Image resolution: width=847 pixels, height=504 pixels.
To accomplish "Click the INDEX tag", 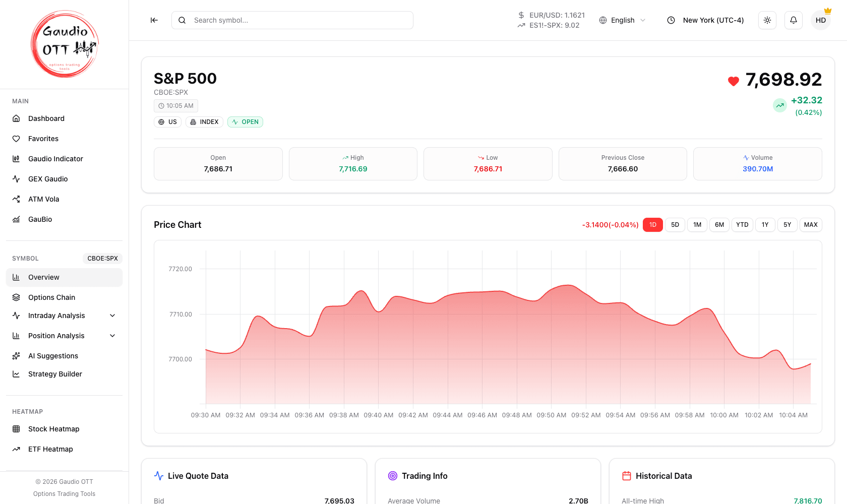I will point(204,122).
